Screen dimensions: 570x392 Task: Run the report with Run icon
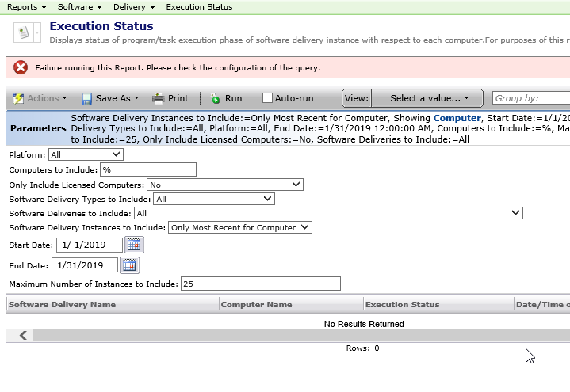tap(216, 99)
